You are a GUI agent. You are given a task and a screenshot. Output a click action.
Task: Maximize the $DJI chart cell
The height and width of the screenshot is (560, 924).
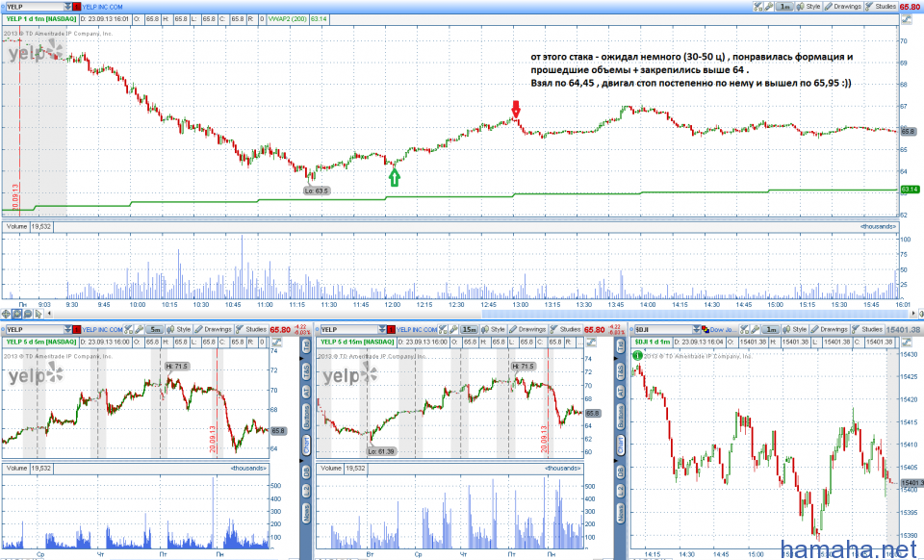[x=907, y=343]
